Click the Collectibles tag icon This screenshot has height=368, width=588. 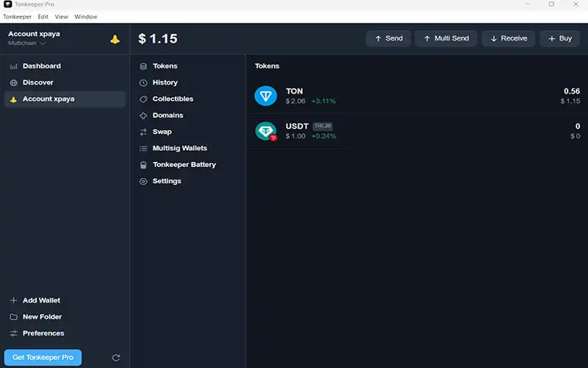pos(143,99)
